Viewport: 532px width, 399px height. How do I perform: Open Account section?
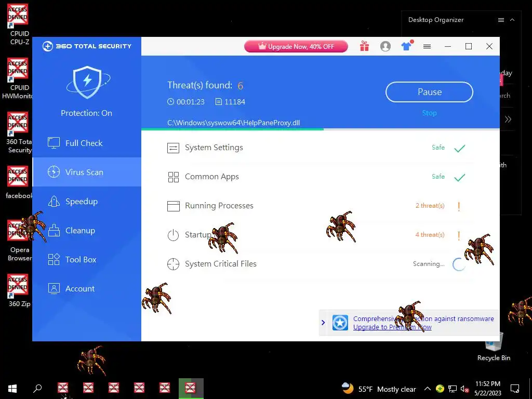click(x=87, y=289)
